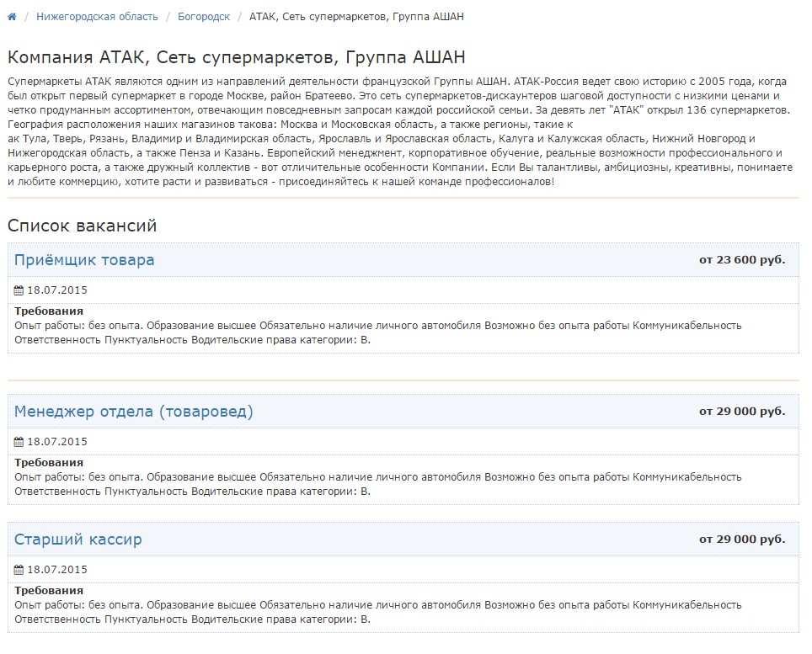
Task: Click the Список вакансий heading
Action: tap(82, 226)
